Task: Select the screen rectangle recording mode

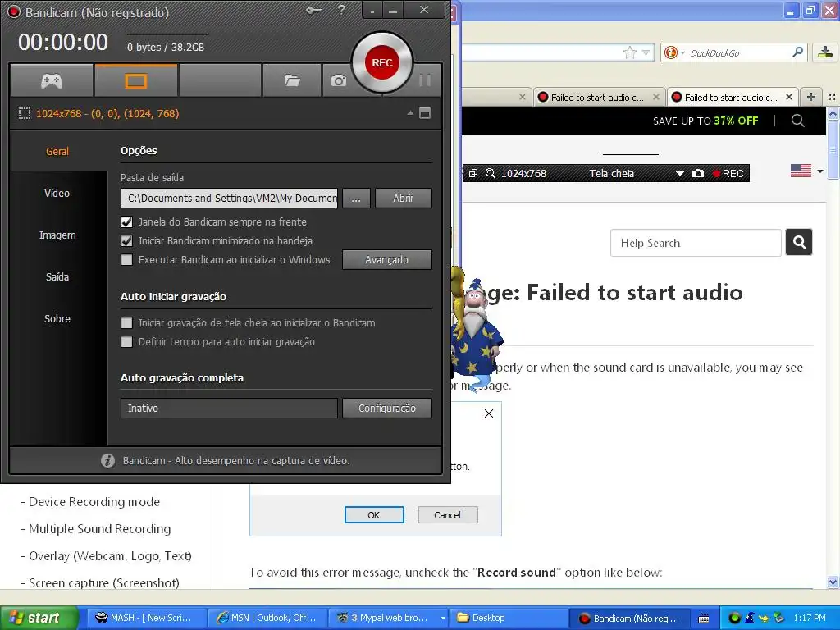Action: pyautogui.click(x=136, y=81)
